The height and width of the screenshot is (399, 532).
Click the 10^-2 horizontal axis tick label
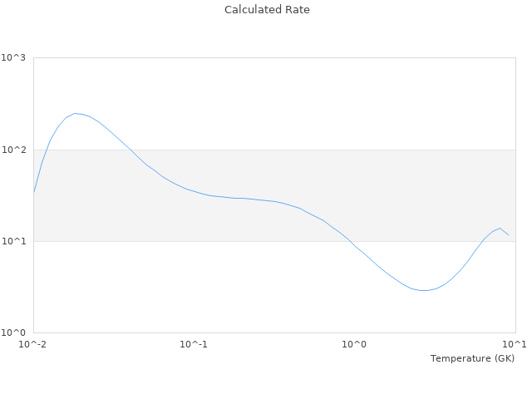click(x=33, y=344)
